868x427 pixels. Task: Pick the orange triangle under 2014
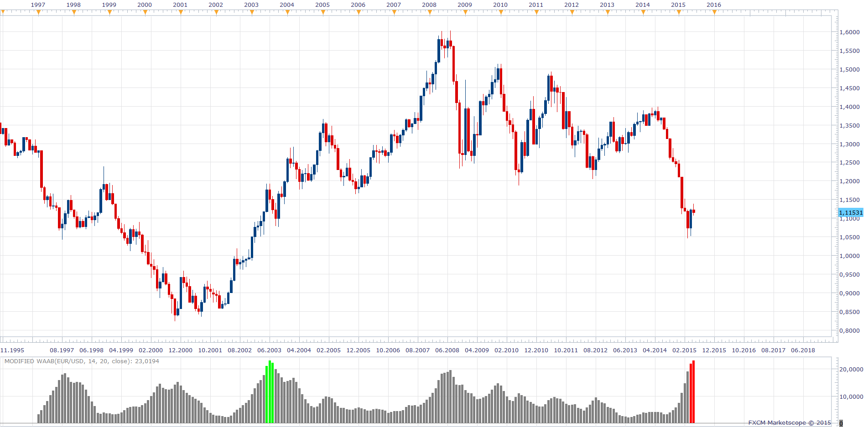coord(644,12)
